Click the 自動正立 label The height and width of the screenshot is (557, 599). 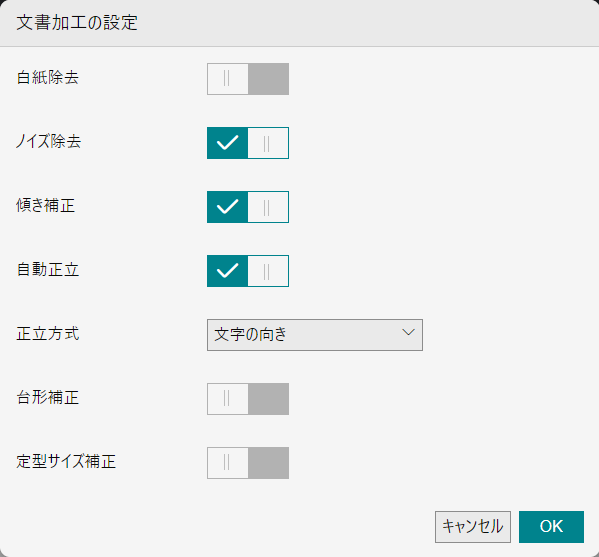48,270
